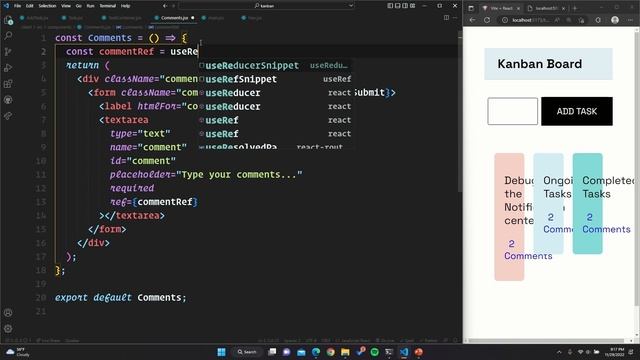Open the browser tab actions menu icon
The width and height of the screenshot is (640, 360).
point(471,8)
